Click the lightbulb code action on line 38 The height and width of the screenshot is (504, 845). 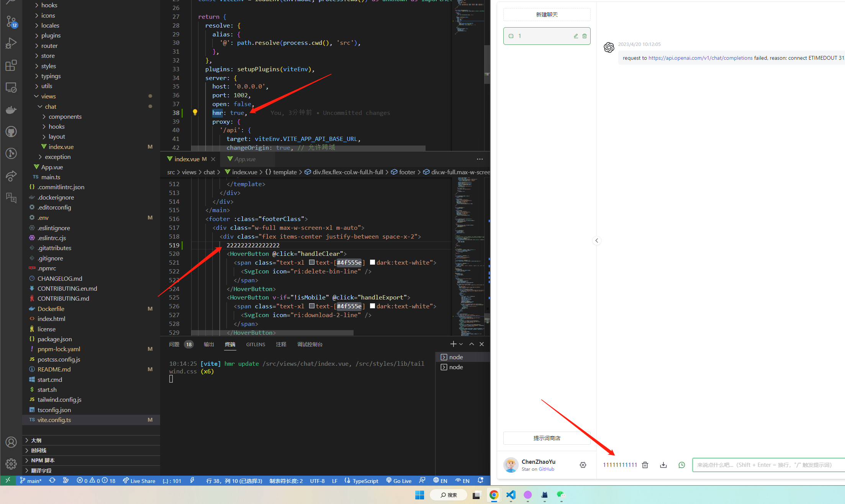(x=195, y=113)
